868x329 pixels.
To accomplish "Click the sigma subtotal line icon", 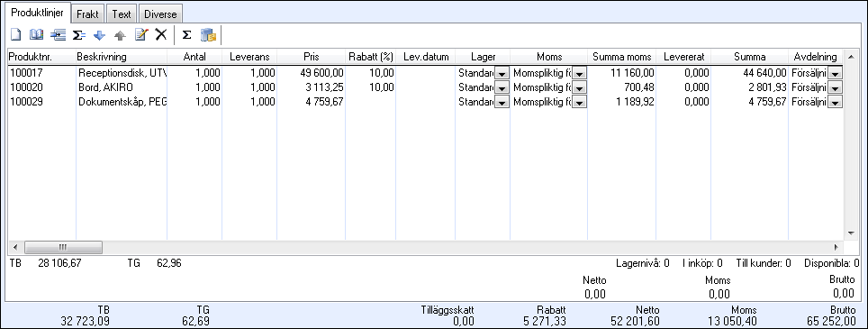I will pyautogui.click(x=79, y=35).
